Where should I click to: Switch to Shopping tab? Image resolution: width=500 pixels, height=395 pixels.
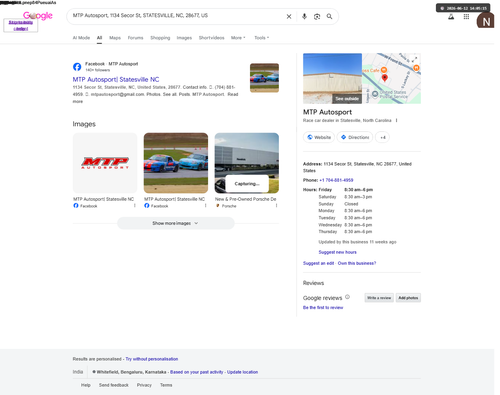point(160,38)
